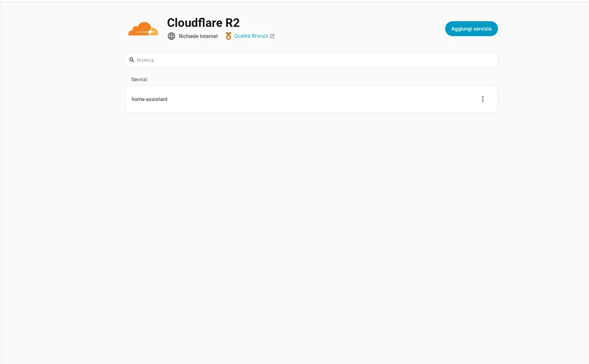Viewport: 589px width, 364px height.
Task: Click the Servizi section heading
Action: (x=139, y=79)
